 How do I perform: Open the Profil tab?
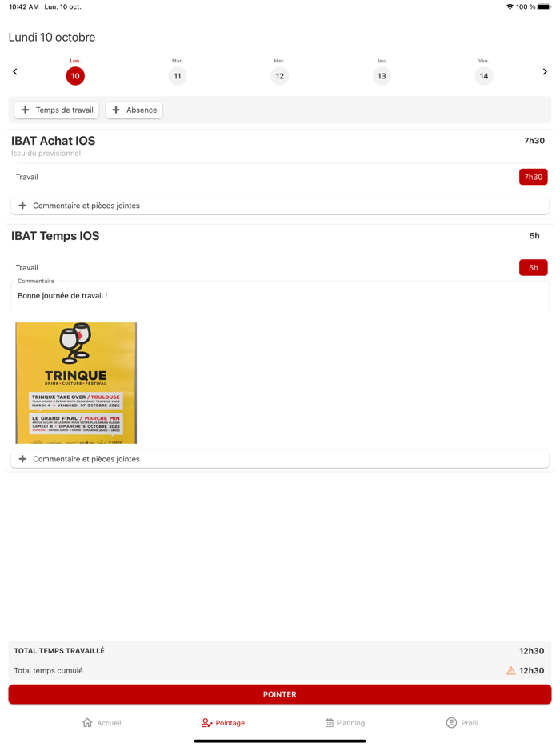(462, 723)
